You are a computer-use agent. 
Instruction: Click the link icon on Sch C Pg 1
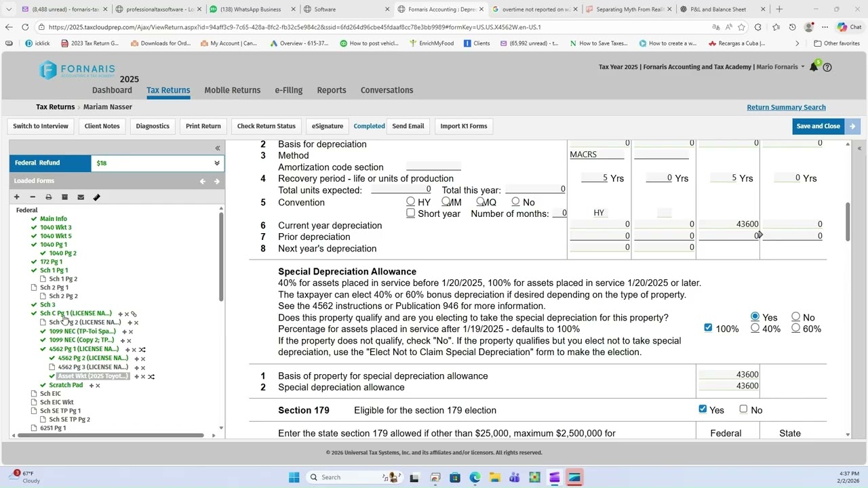pyautogui.click(x=134, y=314)
